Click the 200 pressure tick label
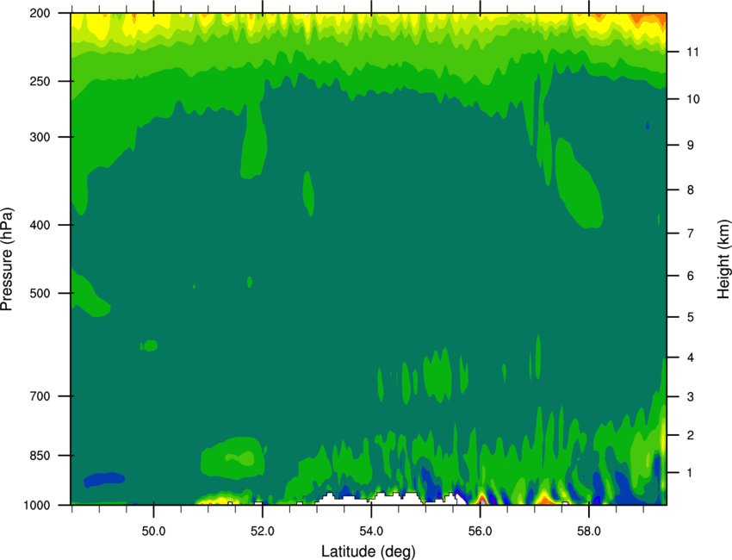This screenshot has width=732, height=560. pos(40,13)
